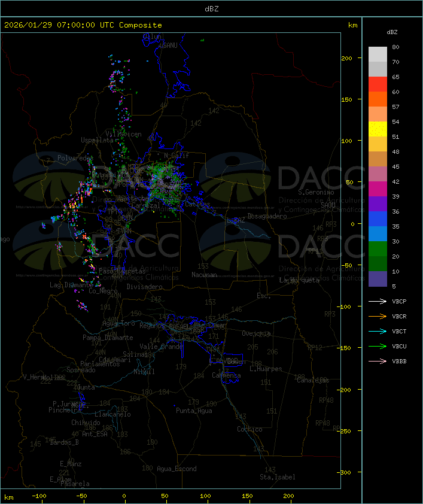This screenshot has width=423, height=504.
Task: Select the Desaguadero place label
Action: pyautogui.click(x=267, y=216)
